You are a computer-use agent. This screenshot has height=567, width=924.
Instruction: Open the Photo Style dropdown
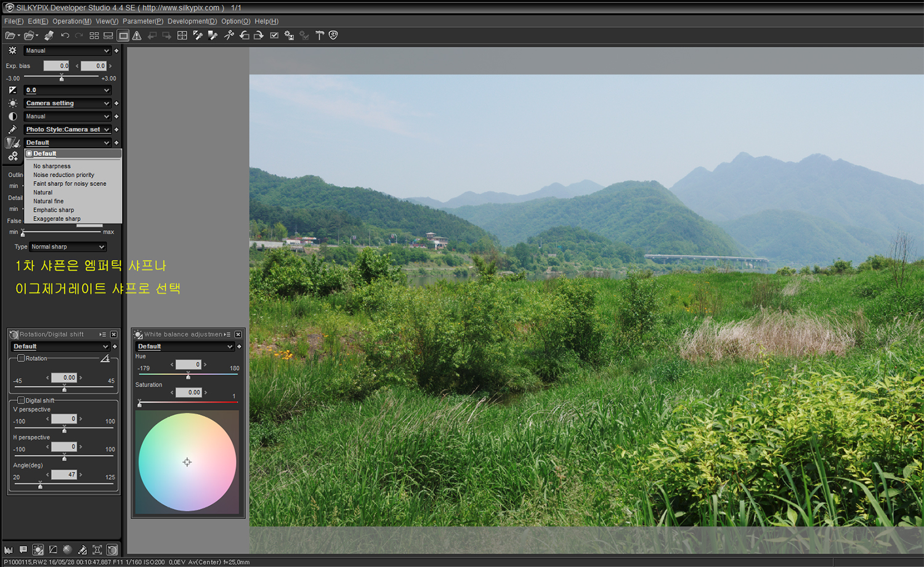(67, 129)
